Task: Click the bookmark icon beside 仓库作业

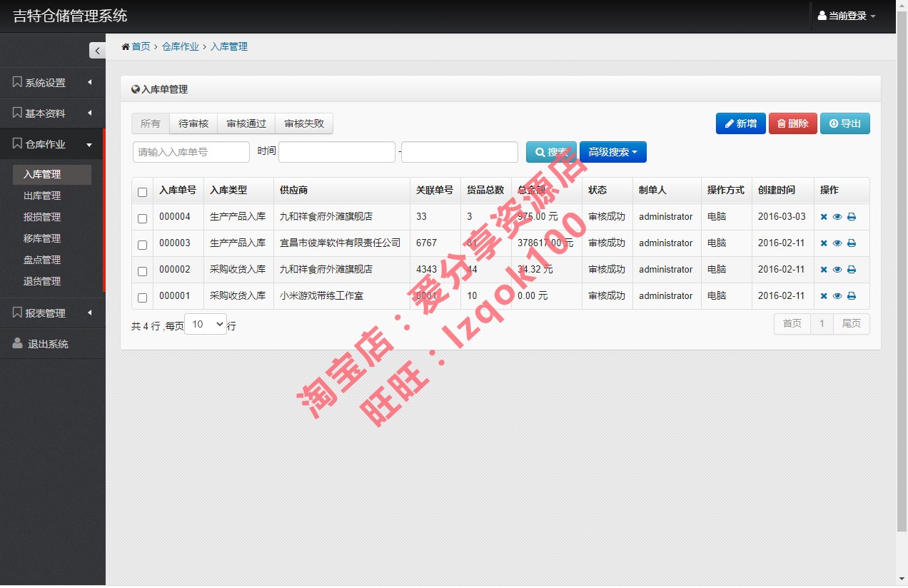Action: [x=17, y=143]
